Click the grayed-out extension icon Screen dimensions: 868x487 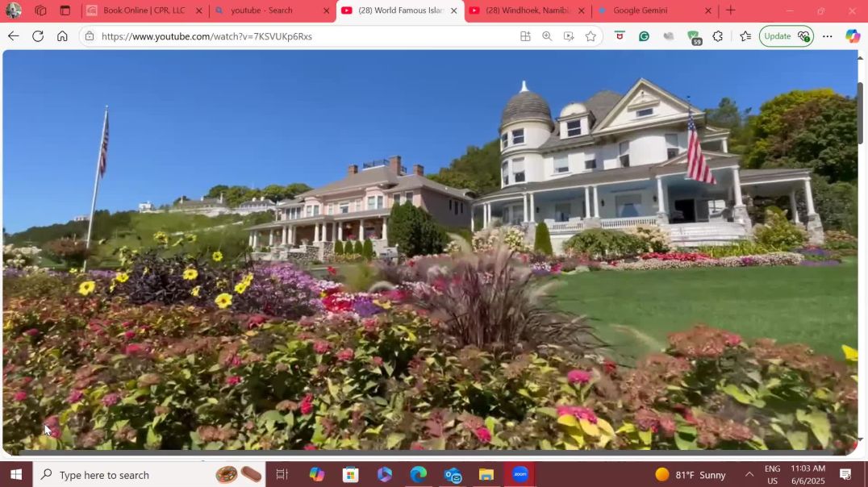(669, 36)
